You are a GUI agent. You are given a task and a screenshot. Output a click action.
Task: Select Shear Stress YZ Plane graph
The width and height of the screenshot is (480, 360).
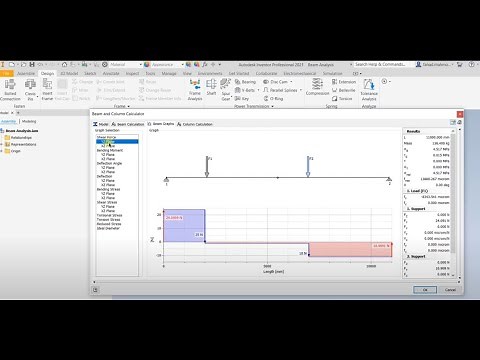108,207
